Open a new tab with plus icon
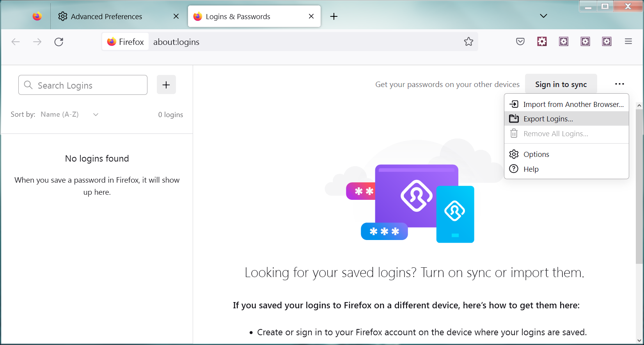Image resolution: width=644 pixels, height=345 pixels. [x=334, y=16]
